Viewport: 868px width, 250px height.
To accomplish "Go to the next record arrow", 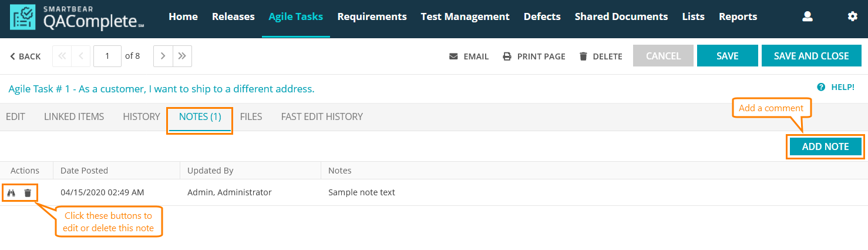I will click(x=163, y=56).
